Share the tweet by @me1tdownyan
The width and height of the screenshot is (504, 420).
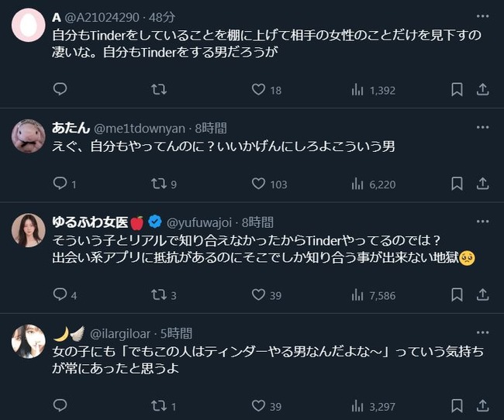pos(482,184)
